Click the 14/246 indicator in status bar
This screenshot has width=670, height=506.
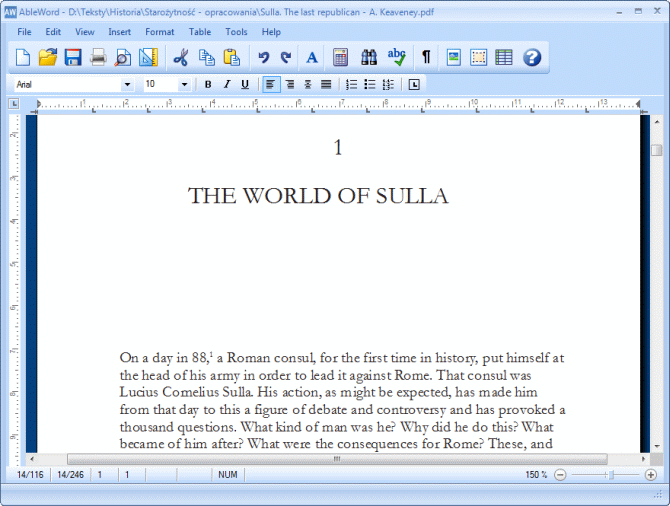71,475
